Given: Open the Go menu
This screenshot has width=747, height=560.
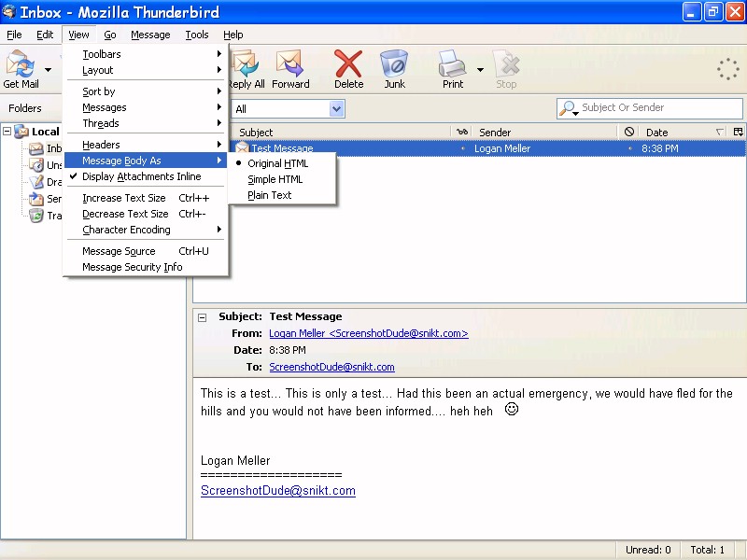Looking at the screenshot, I should [109, 35].
